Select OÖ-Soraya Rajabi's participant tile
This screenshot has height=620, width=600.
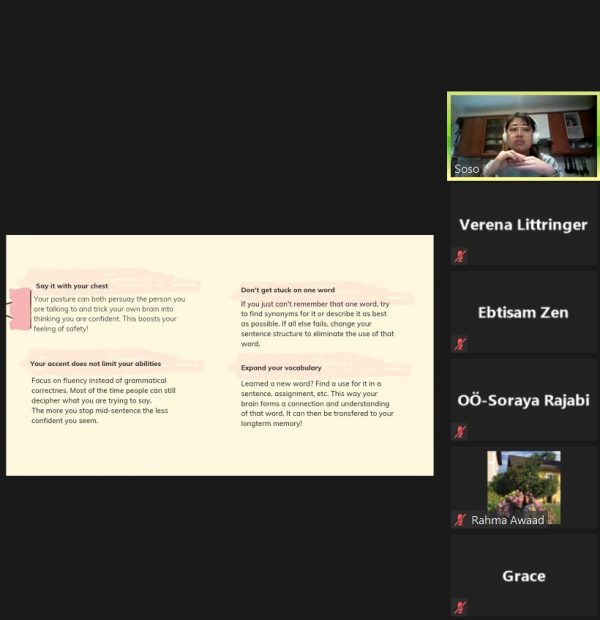point(523,401)
